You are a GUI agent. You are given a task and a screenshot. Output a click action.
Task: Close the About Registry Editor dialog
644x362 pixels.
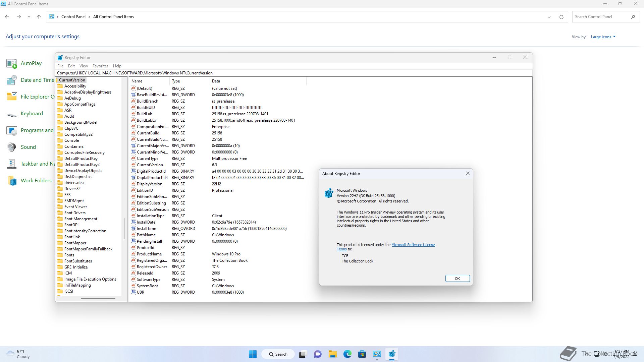click(x=468, y=173)
